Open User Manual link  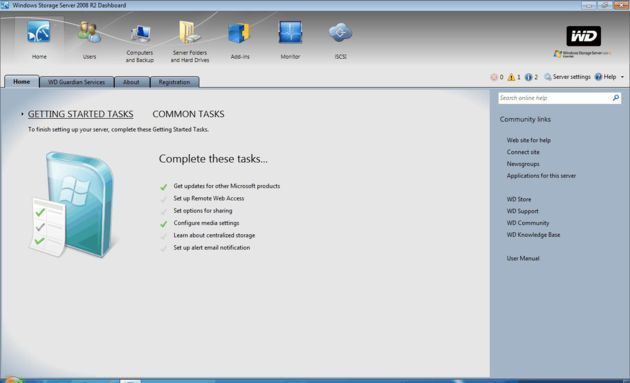click(523, 258)
